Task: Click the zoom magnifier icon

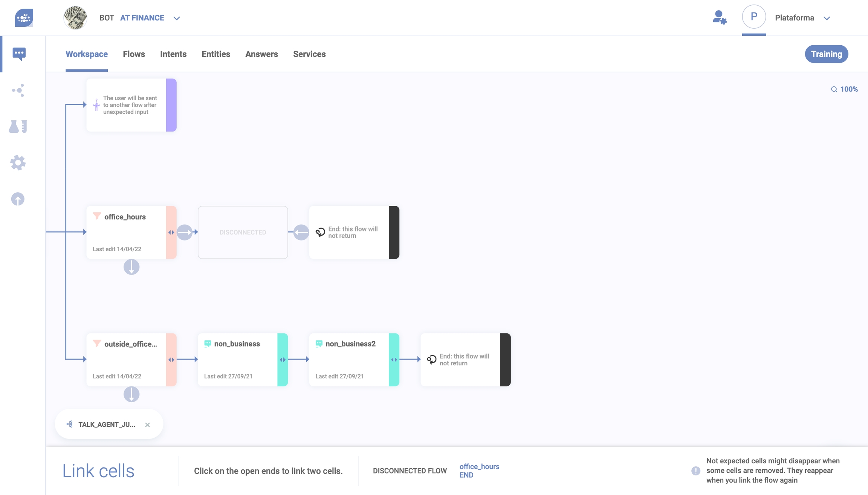Action: point(834,89)
